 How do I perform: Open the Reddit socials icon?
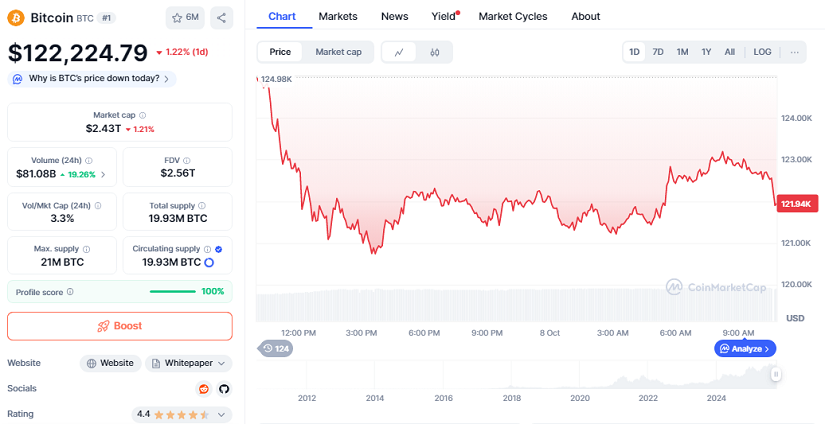tap(205, 388)
